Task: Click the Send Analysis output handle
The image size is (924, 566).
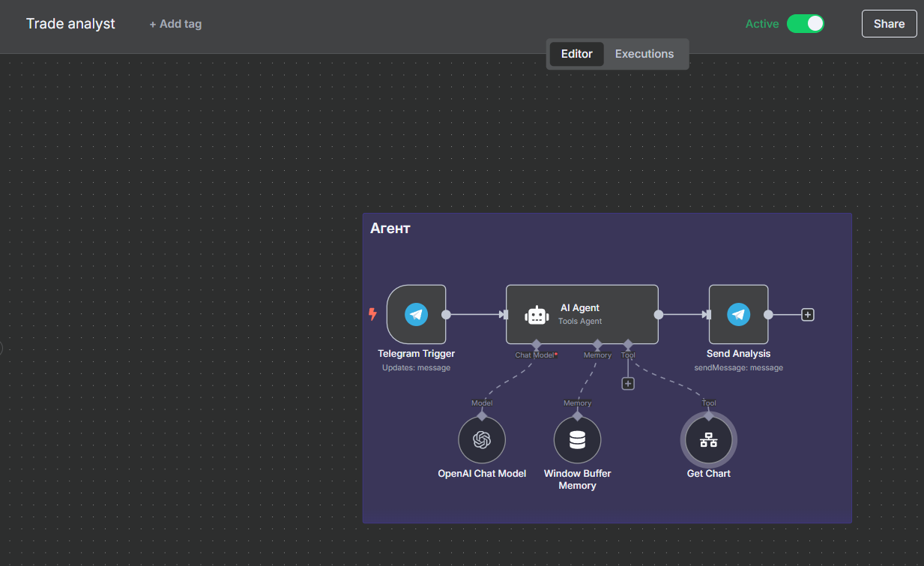Action: (x=768, y=315)
